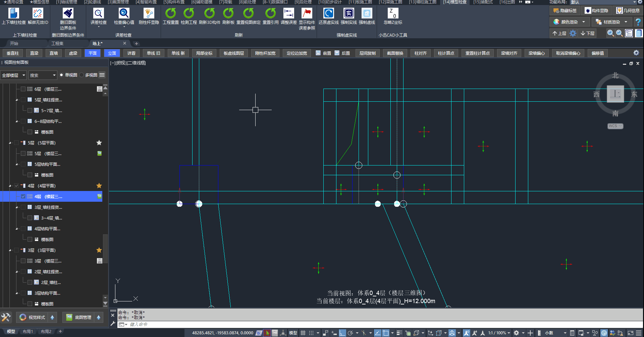
Task: Click the 调整误差 icon
Action: (289, 13)
